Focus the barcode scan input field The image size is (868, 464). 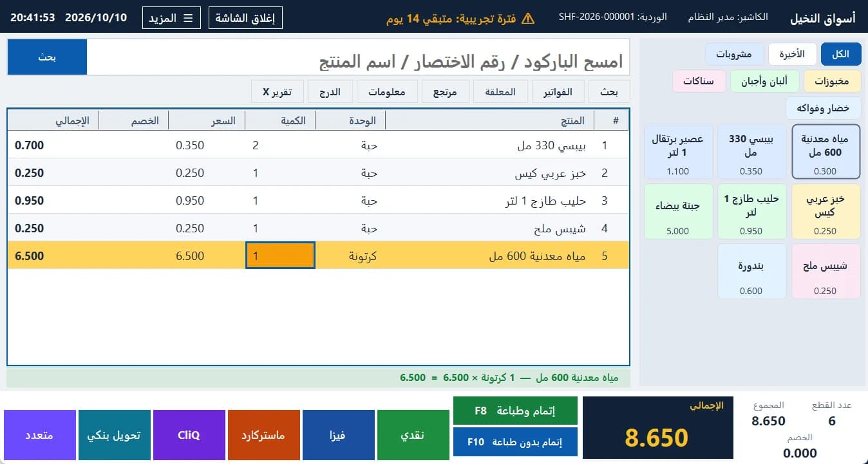pyautogui.click(x=358, y=57)
